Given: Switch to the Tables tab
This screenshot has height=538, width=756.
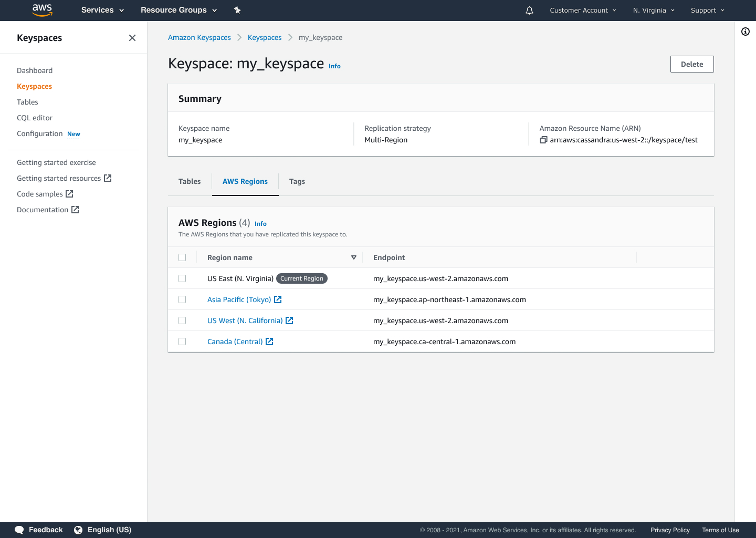Looking at the screenshot, I should pyautogui.click(x=189, y=181).
